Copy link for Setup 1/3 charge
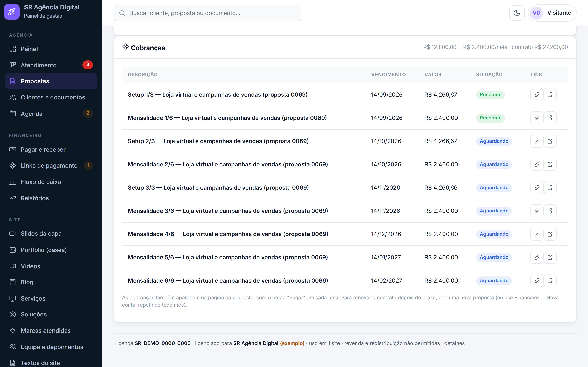The height and width of the screenshot is (367, 588). point(537,95)
